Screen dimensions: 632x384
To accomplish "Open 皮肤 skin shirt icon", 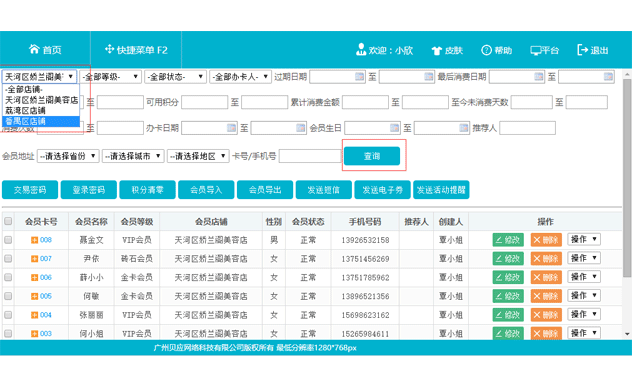I will [x=437, y=50].
